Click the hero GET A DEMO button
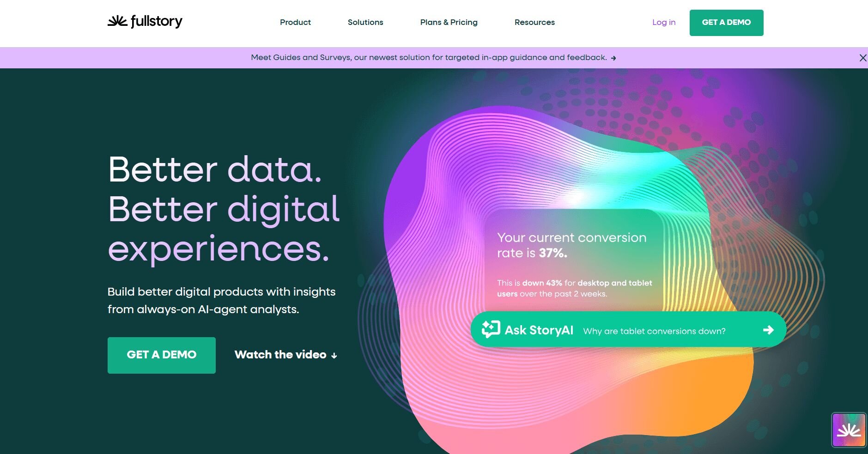The height and width of the screenshot is (454, 868). [162, 355]
